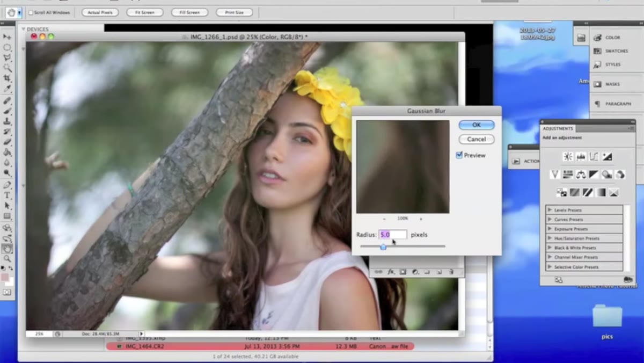Select the Brush tool
Image resolution: width=644 pixels, height=363 pixels.
pyautogui.click(x=7, y=111)
